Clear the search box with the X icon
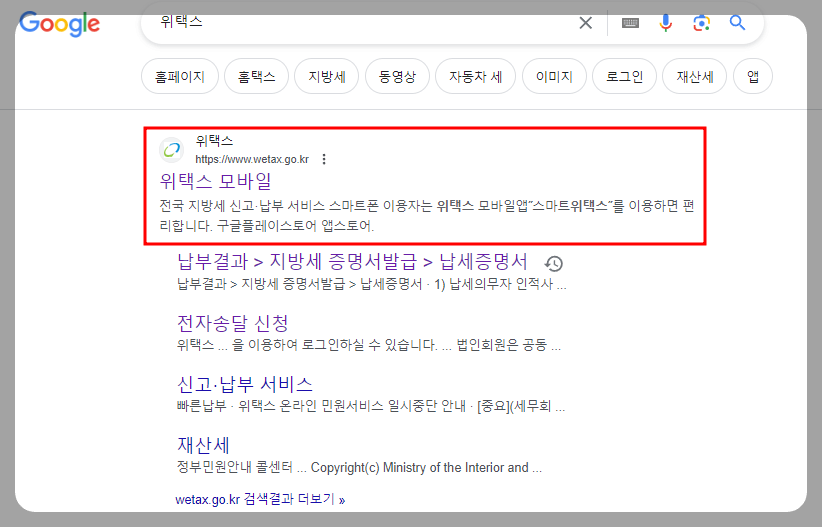Image resolution: width=822 pixels, height=527 pixels. tap(586, 23)
